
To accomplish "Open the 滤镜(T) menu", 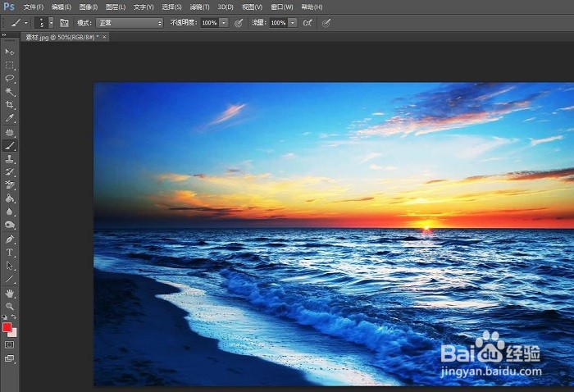I will coord(199,7).
